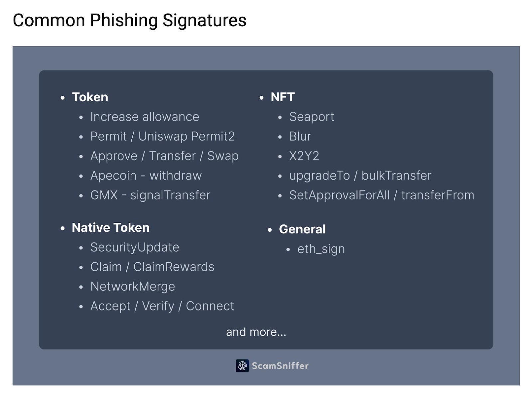
Task: Click the ScamSniffer logo icon
Action: pos(242,366)
